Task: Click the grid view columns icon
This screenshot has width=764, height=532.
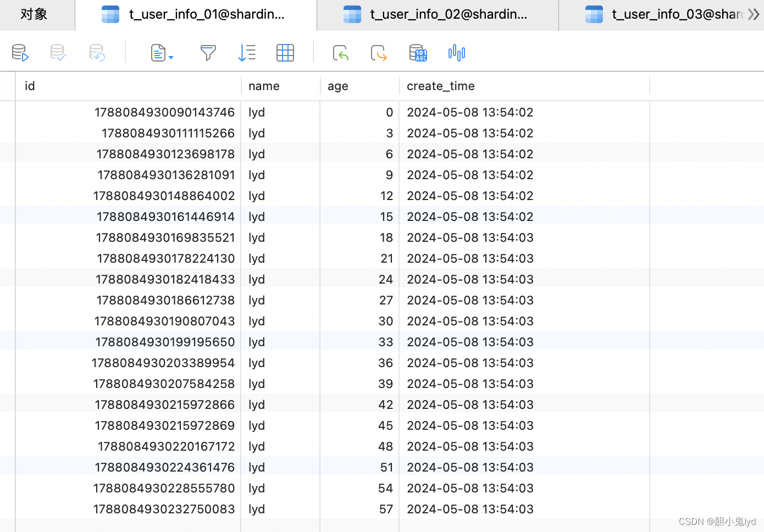Action: pos(285,53)
